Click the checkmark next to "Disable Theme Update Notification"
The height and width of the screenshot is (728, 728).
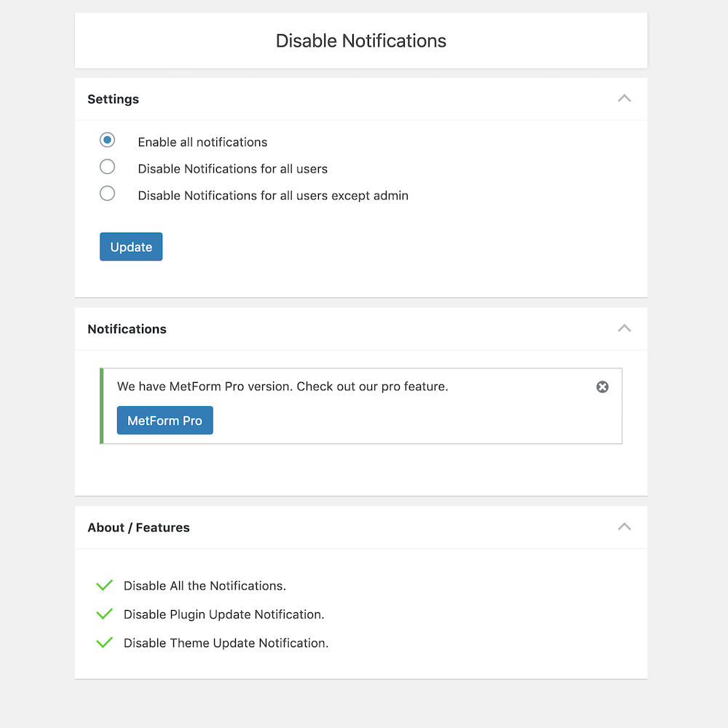pyautogui.click(x=104, y=642)
